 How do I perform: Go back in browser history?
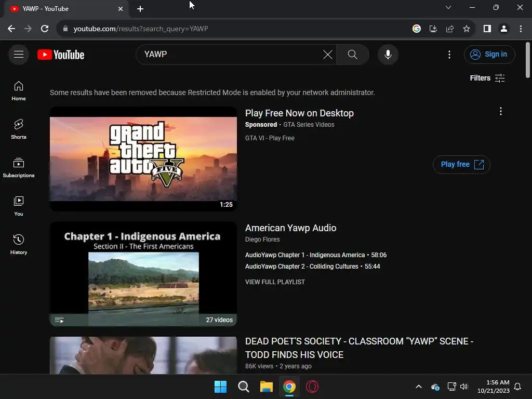[11, 29]
